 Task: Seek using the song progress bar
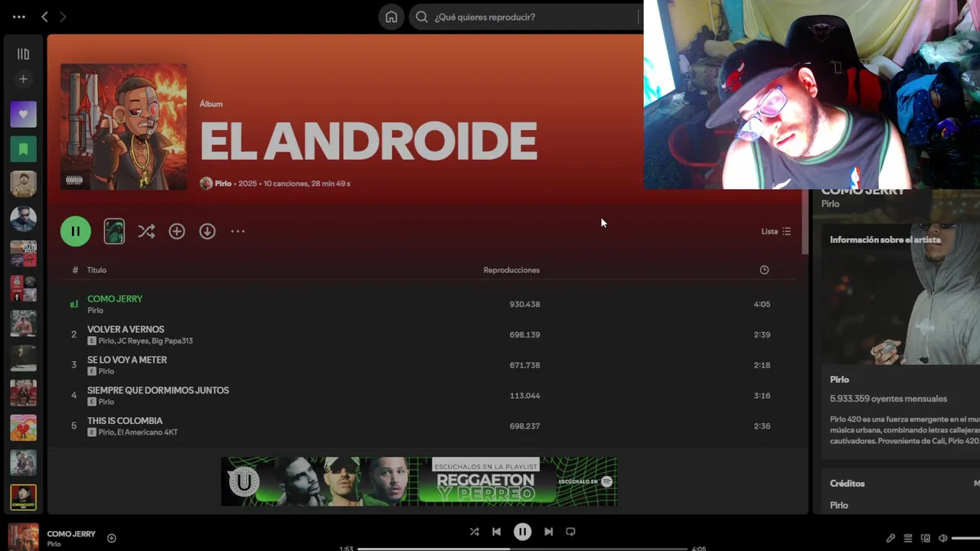(x=522, y=549)
